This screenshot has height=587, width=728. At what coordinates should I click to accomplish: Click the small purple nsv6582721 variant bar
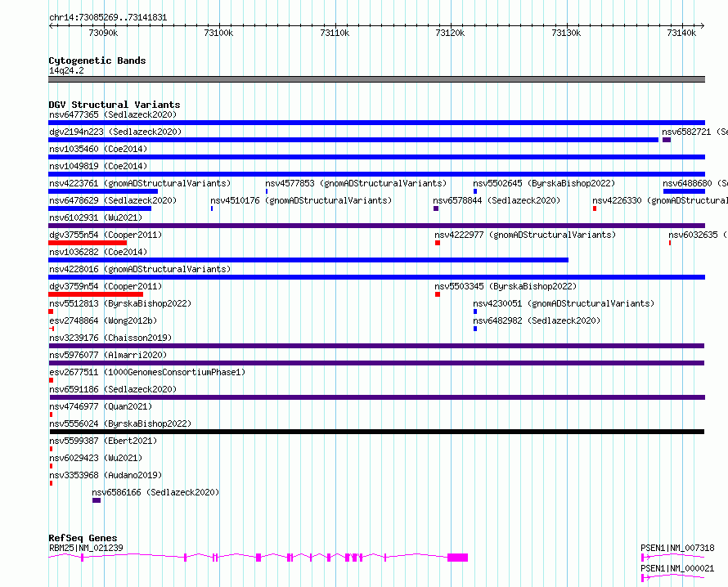pos(667,140)
